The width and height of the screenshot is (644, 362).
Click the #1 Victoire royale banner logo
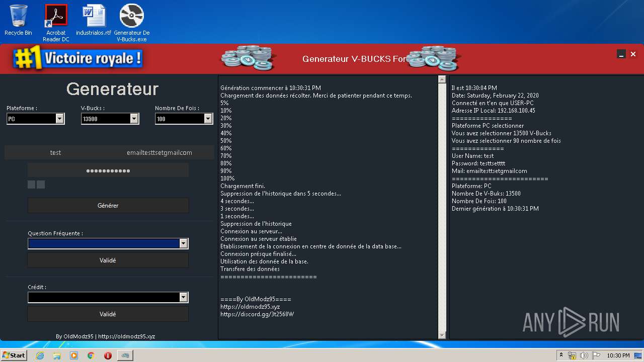[78, 59]
